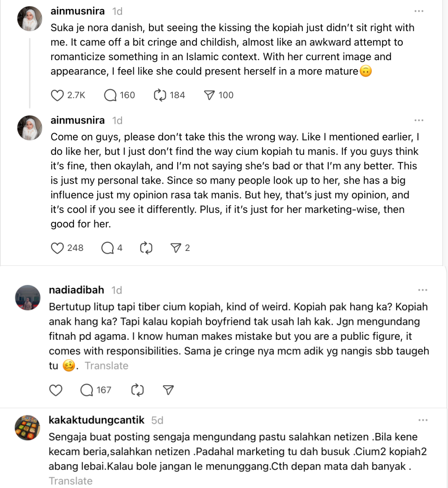Image resolution: width=448 pixels, height=488 pixels.
Task: Like ainmusnira's first post with 2.7K likes
Action: (x=57, y=96)
